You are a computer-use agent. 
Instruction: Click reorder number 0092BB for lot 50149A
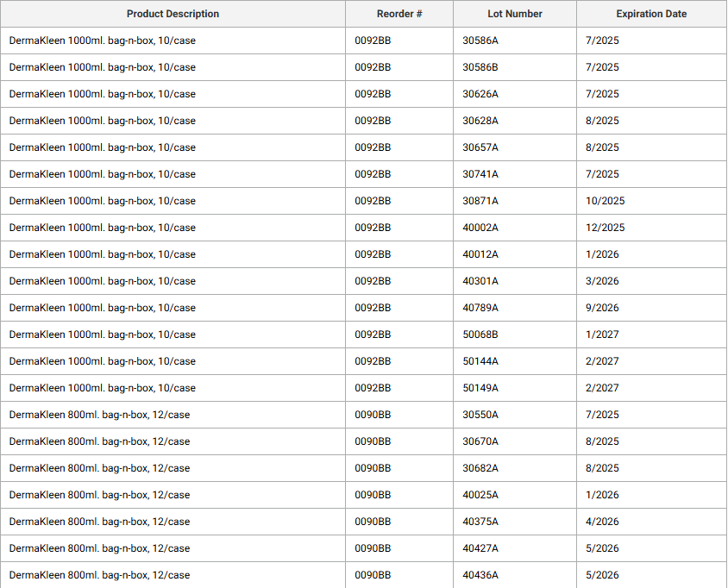coord(373,388)
